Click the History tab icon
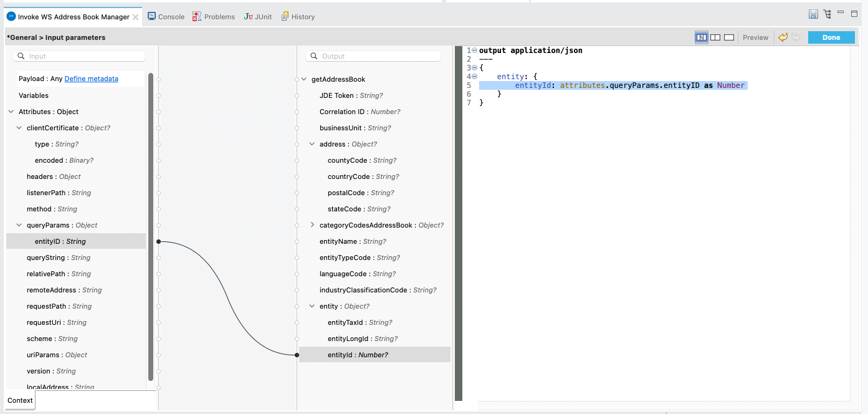Screen dimensions: 868x414 pos(285,16)
